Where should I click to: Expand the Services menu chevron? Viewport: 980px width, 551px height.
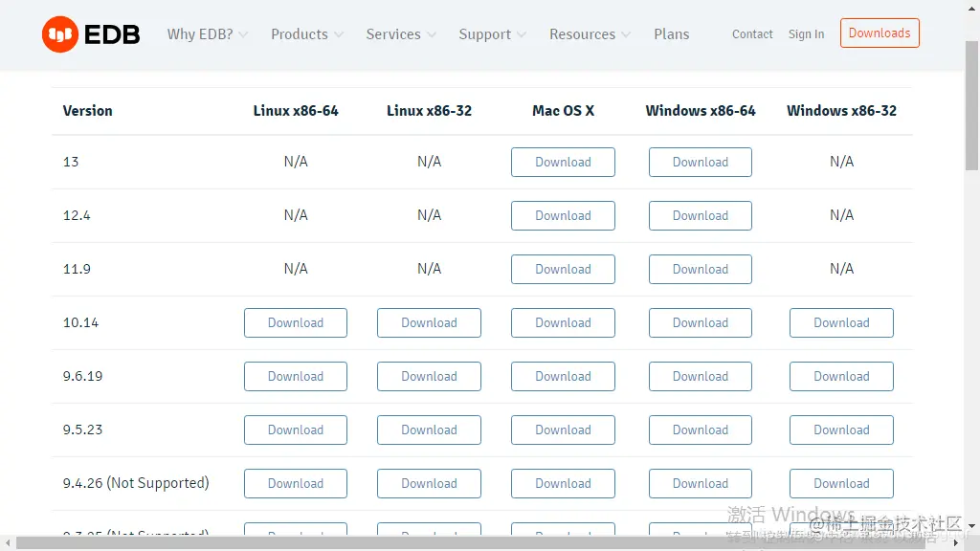(x=432, y=35)
